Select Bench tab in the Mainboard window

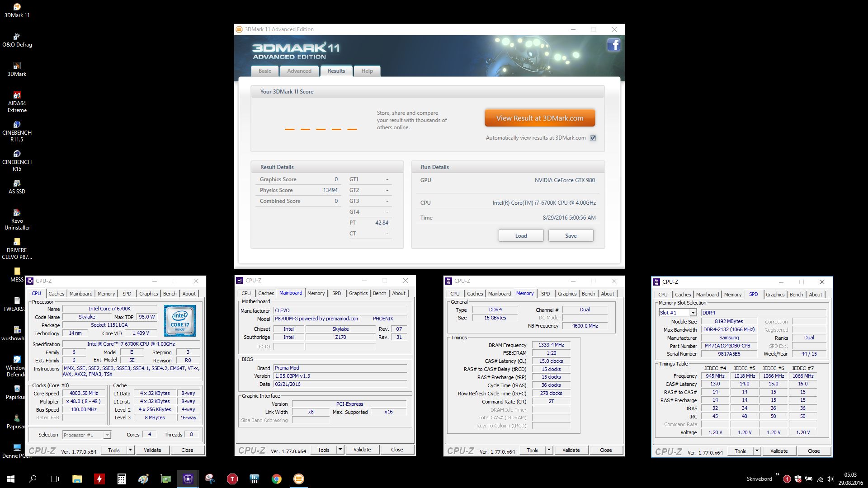coord(380,293)
